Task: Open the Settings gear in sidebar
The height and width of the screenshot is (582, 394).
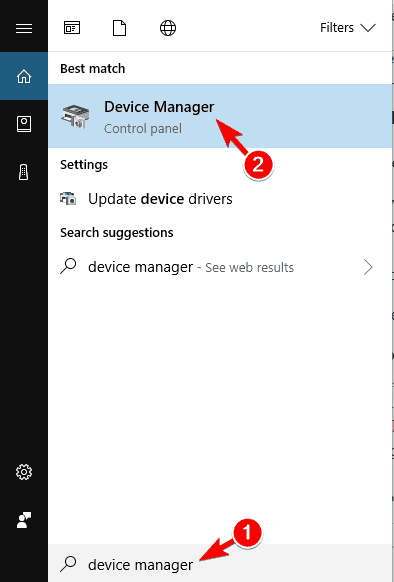Action: (x=24, y=472)
